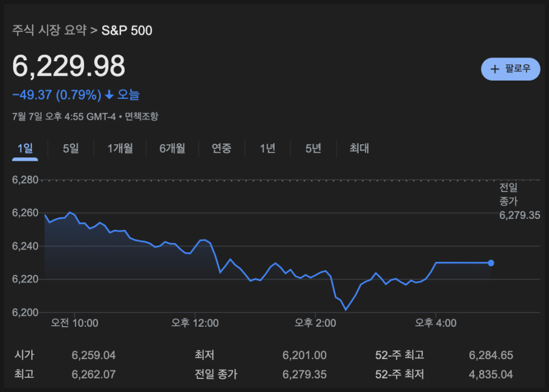This screenshot has width=549, height=392.
Task: Select the 1일 tab
Action: pos(25,148)
